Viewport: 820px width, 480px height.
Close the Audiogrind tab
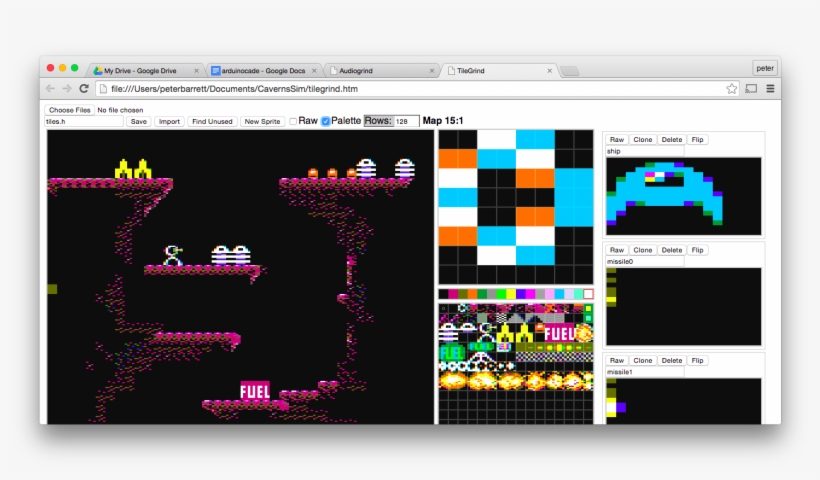point(432,71)
